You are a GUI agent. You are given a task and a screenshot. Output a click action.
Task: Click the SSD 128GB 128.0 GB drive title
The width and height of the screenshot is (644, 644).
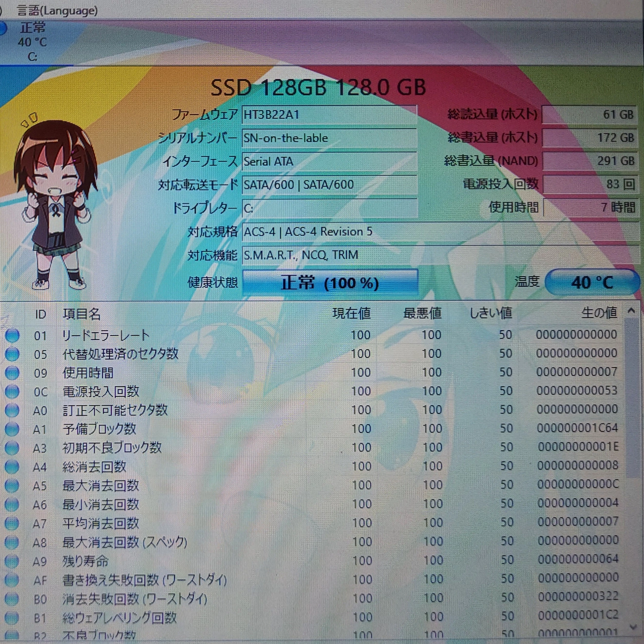318,88
